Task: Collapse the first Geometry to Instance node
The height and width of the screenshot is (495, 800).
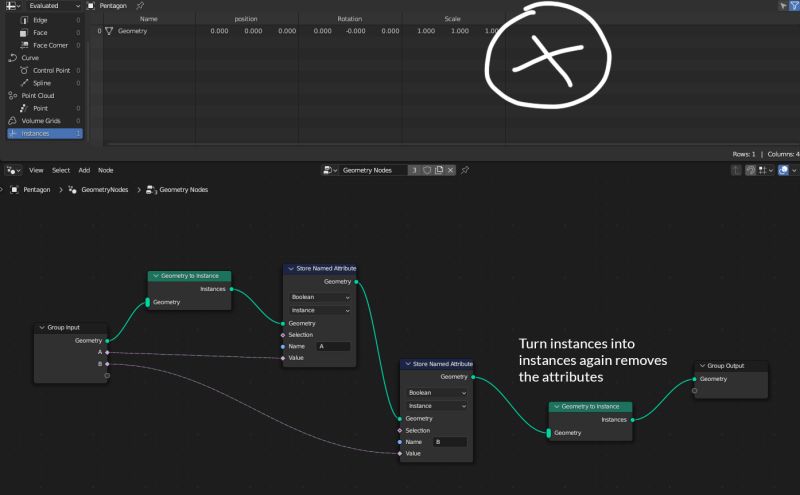Action: tap(156, 276)
